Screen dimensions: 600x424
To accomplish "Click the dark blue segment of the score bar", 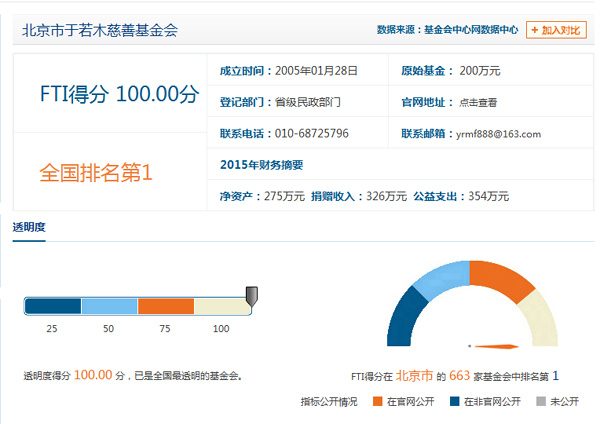I will point(53,306).
